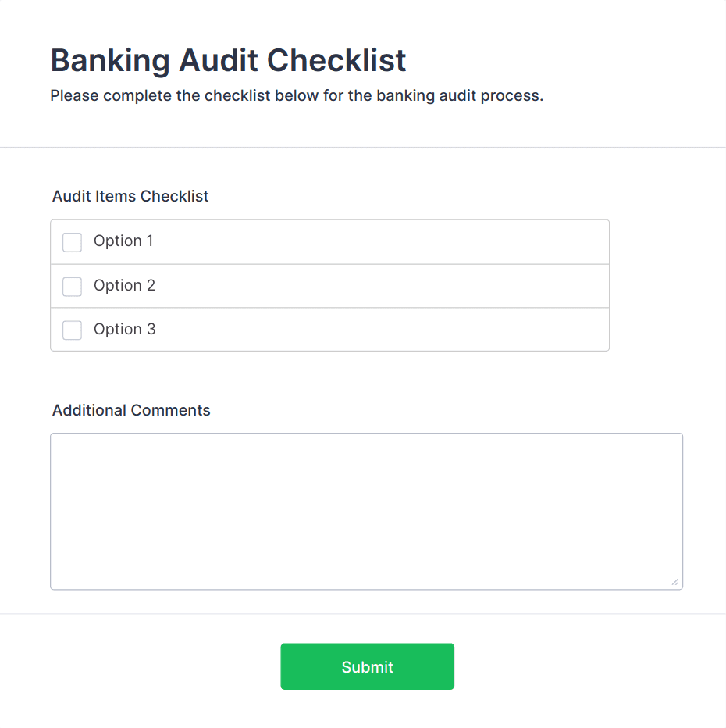
Task: Select the Option 2 row label
Action: (x=124, y=286)
